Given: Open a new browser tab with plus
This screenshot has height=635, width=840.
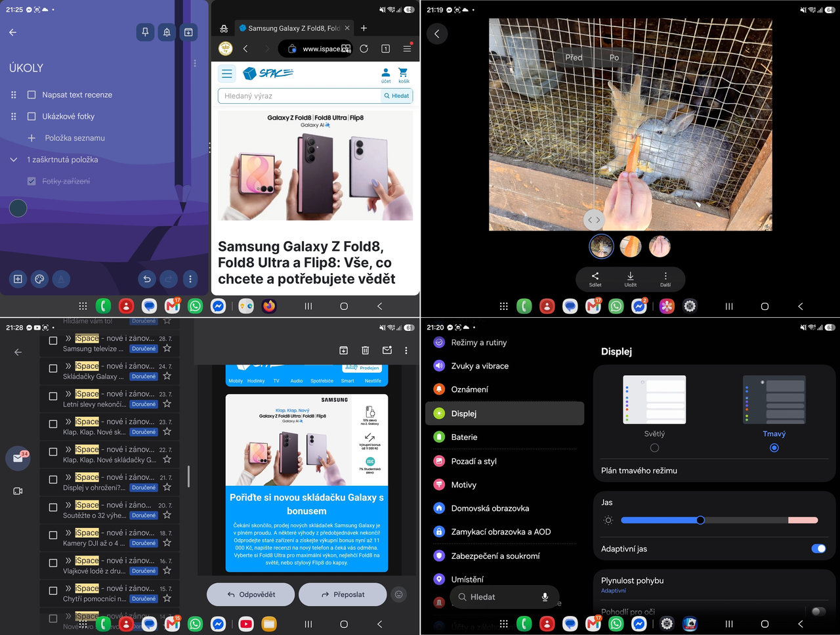Looking at the screenshot, I should 364,28.
